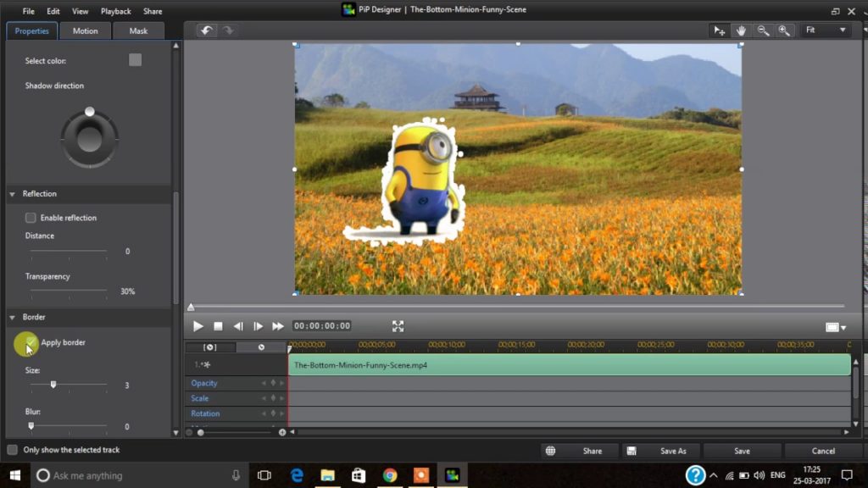Screen dimensions: 868x488
Task: Click the timeline zoom slider handle
Action: (200, 432)
